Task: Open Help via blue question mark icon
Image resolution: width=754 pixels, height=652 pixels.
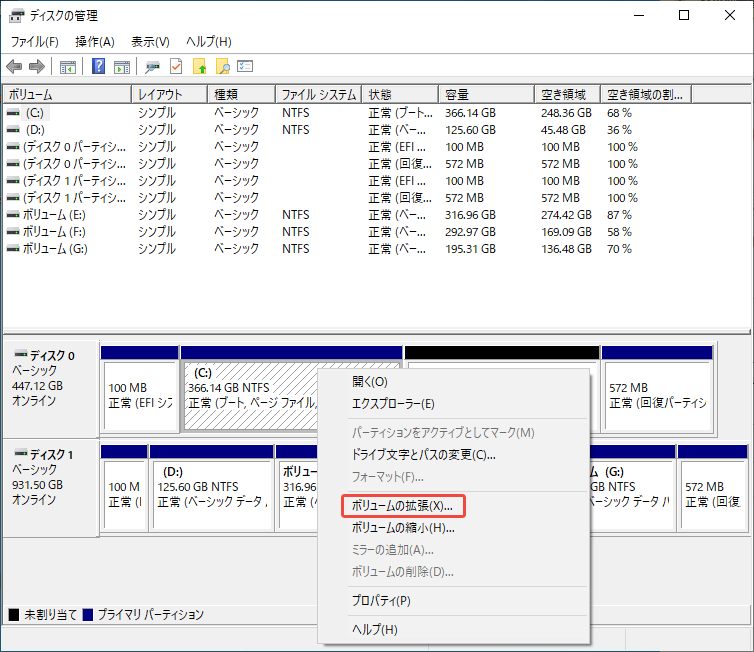Action: 99,67
